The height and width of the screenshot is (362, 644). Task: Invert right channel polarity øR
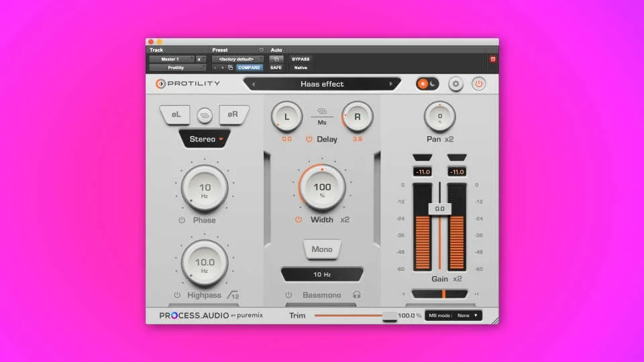233,115
